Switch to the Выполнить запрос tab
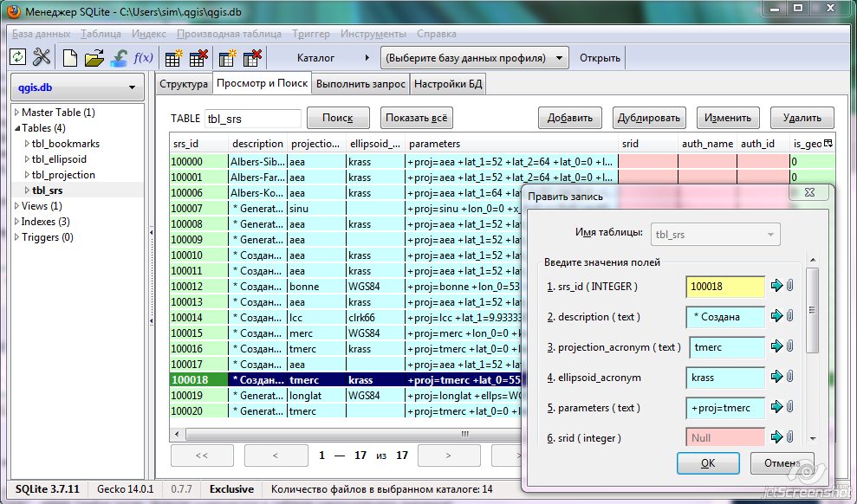Image resolution: width=857 pixels, height=504 pixels. (x=360, y=84)
